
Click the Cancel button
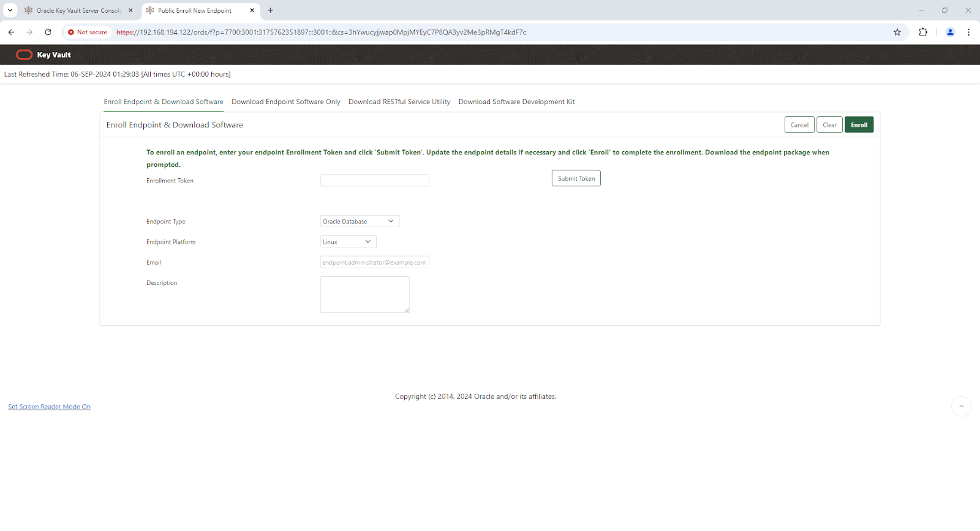click(x=799, y=125)
